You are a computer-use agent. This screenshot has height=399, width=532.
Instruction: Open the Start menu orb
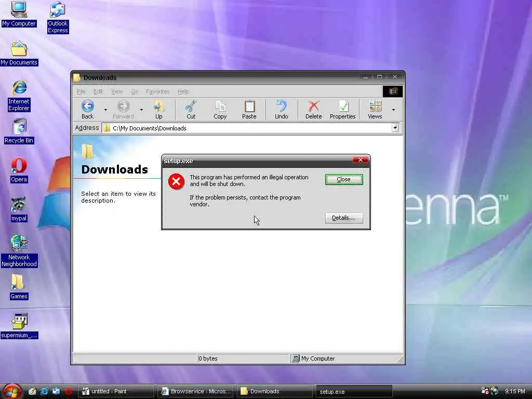tap(12, 391)
